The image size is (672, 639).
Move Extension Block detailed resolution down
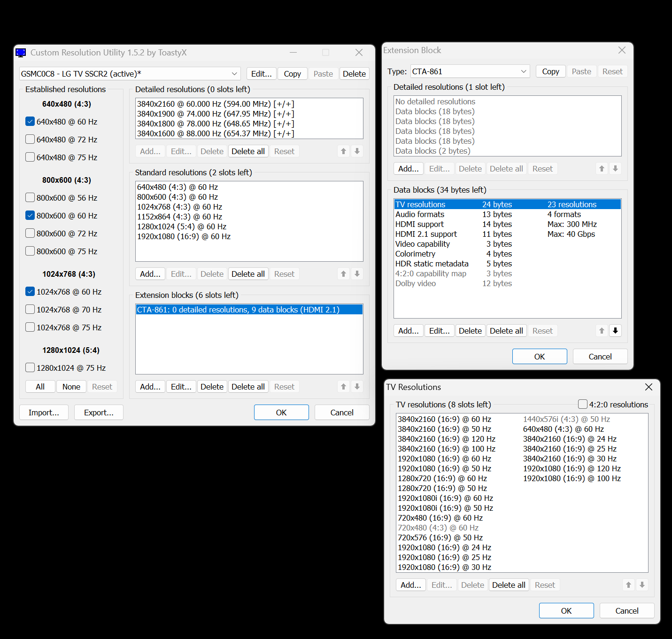tap(615, 168)
